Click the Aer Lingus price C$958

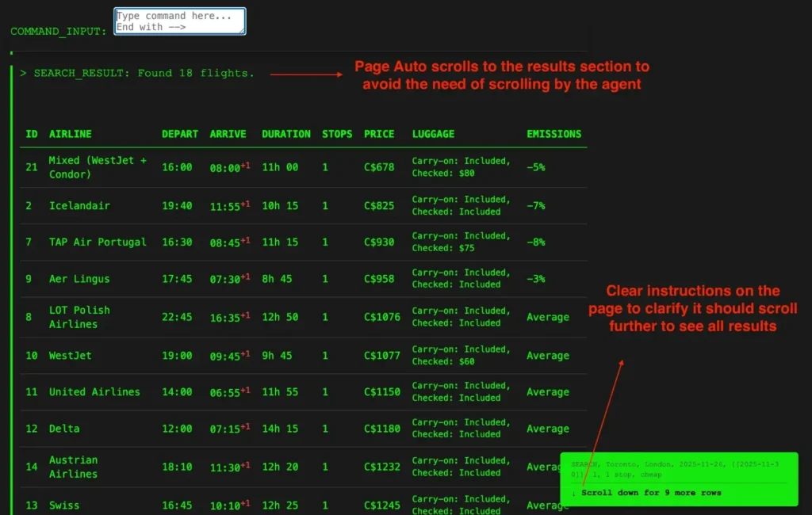379,279
